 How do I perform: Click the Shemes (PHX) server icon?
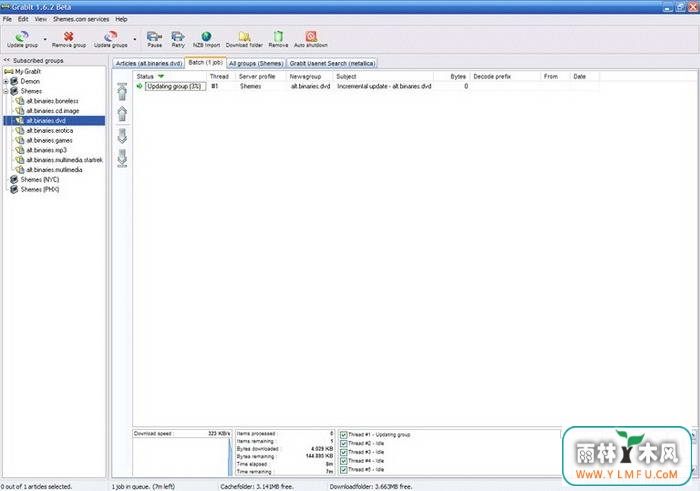tap(14, 189)
